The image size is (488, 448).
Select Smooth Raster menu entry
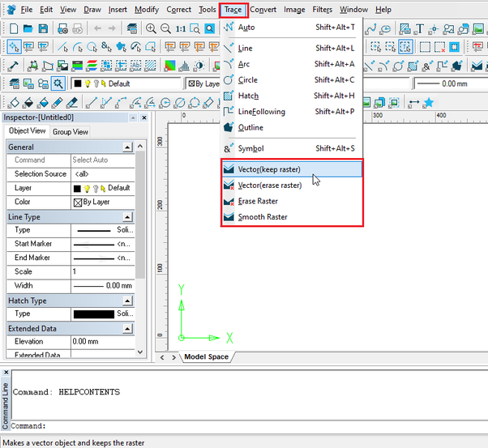293,217
